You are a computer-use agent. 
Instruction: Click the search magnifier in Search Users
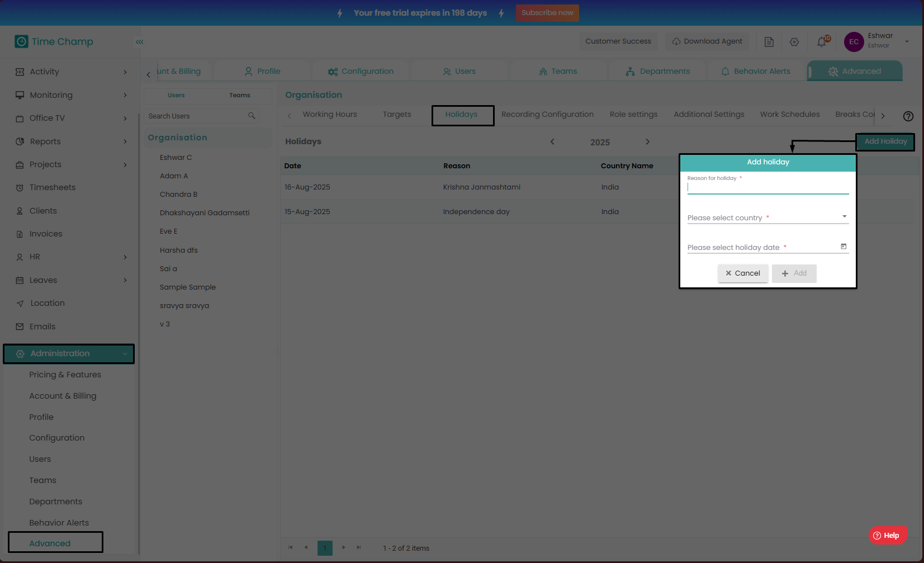(252, 116)
